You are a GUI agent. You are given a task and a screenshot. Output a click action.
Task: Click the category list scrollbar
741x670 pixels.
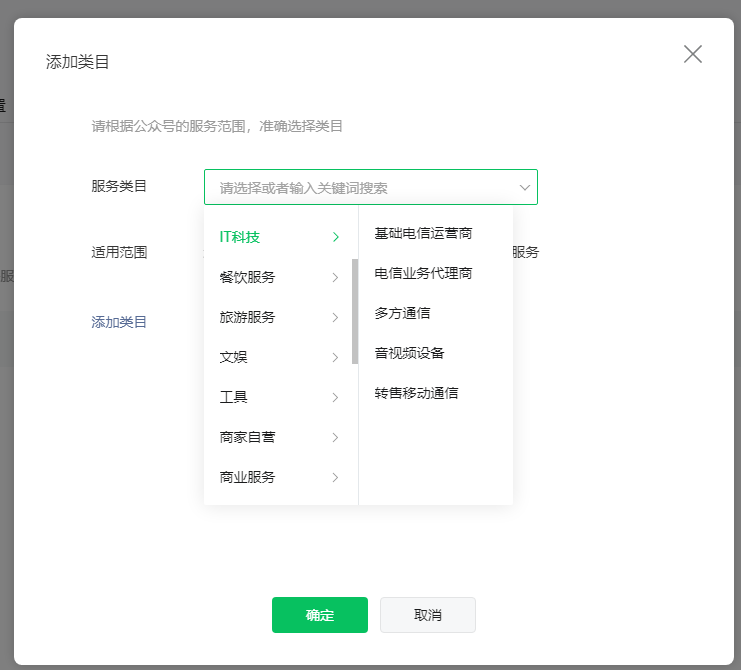coord(355,310)
